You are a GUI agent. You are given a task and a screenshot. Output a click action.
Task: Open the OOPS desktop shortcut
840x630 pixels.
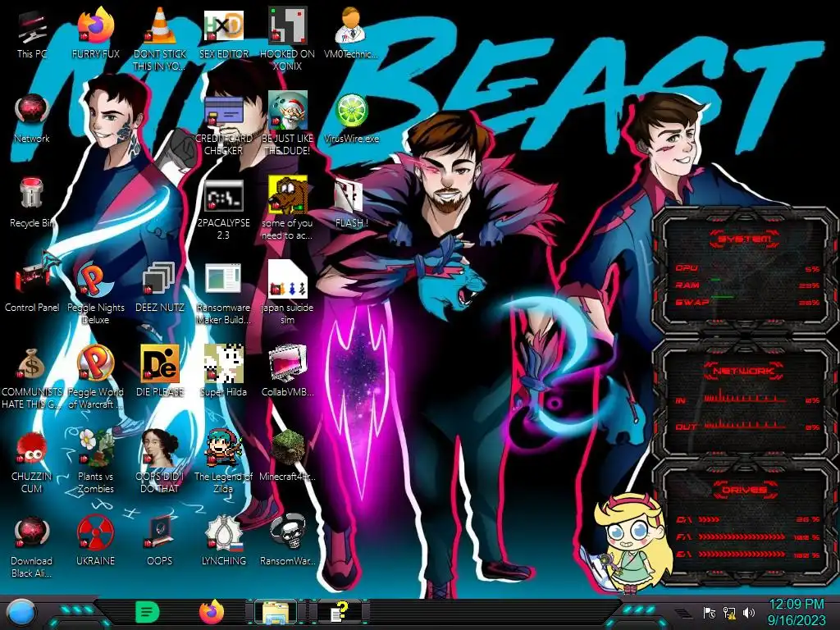coord(160,541)
